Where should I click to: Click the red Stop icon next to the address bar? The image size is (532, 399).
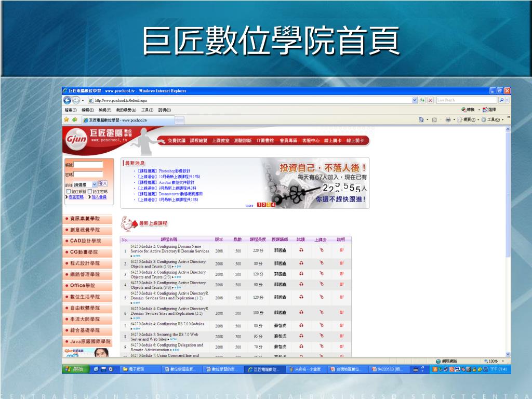click(430, 100)
